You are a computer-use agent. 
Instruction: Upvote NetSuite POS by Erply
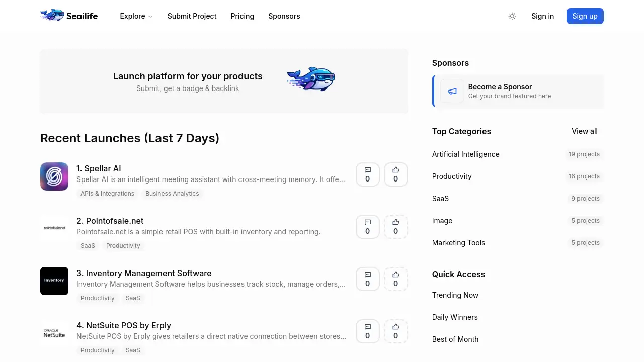[x=396, y=331]
